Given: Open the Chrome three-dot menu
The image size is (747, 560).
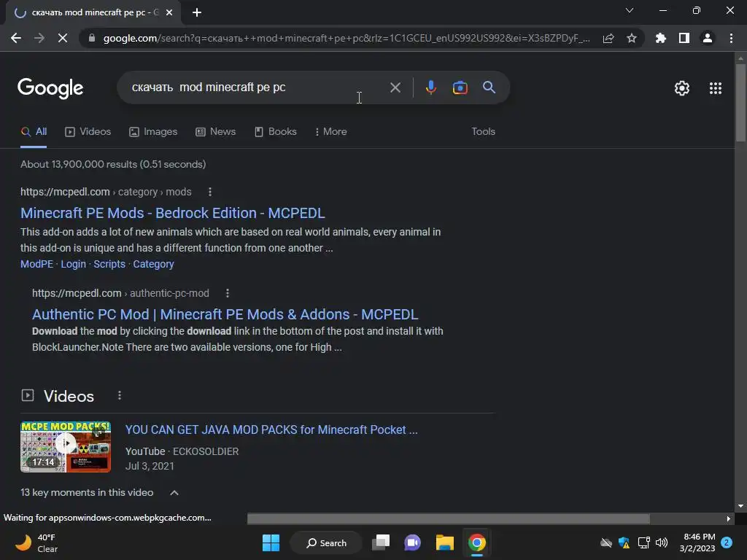Looking at the screenshot, I should pyautogui.click(x=731, y=38).
